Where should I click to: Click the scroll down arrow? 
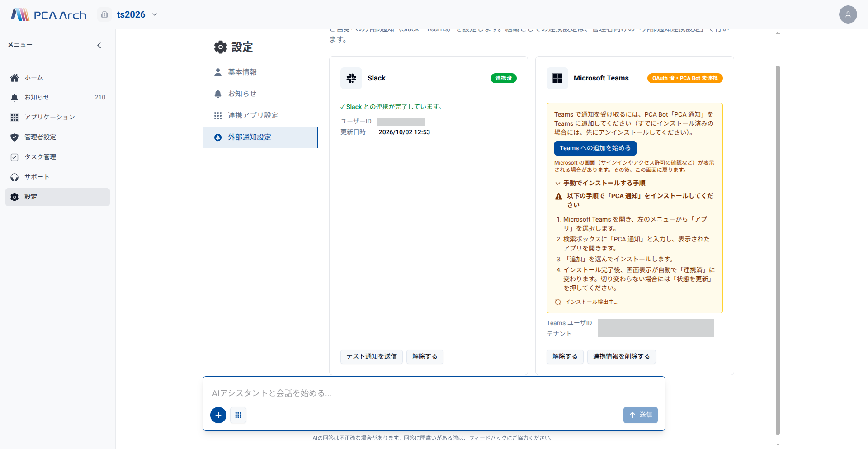click(x=778, y=445)
